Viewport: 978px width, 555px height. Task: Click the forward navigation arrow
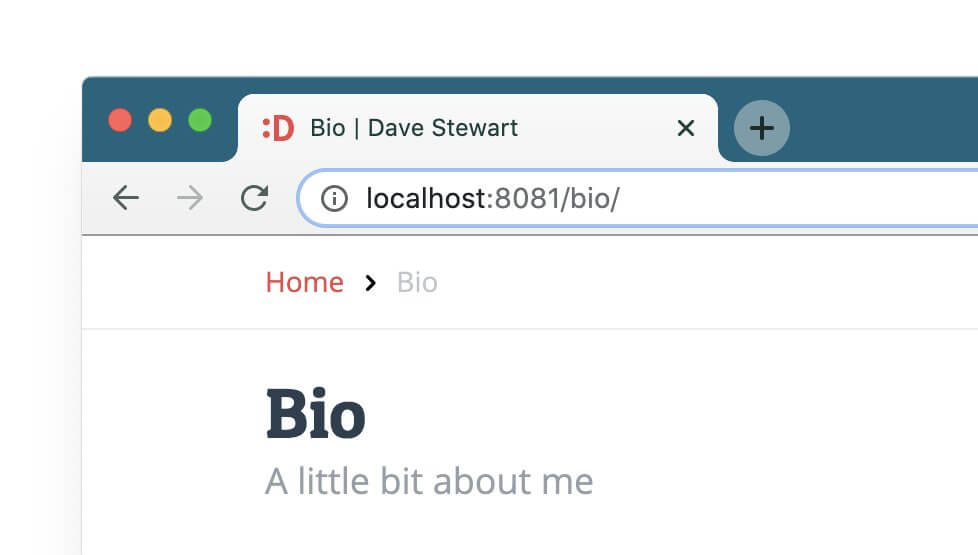click(x=189, y=198)
